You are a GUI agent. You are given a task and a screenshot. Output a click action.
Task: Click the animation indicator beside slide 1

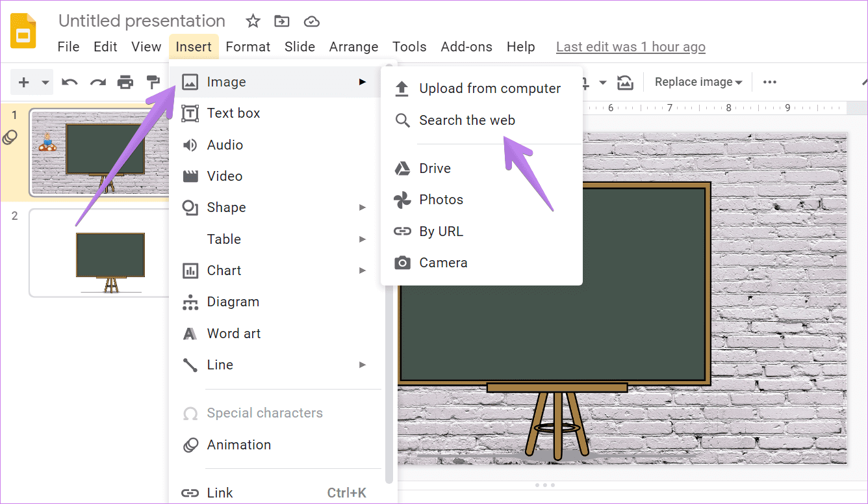pos(10,137)
